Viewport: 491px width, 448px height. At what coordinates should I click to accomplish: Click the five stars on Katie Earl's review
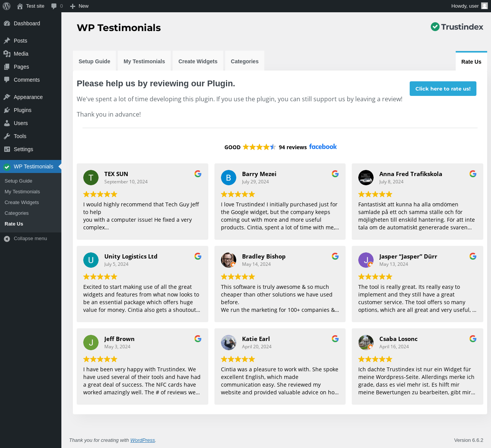(x=238, y=359)
